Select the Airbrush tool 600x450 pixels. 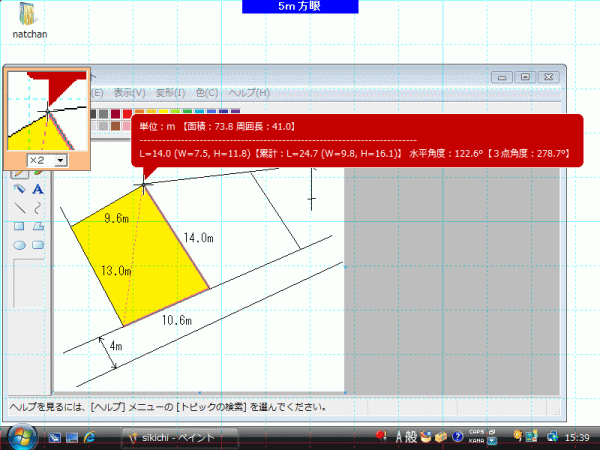(x=20, y=189)
